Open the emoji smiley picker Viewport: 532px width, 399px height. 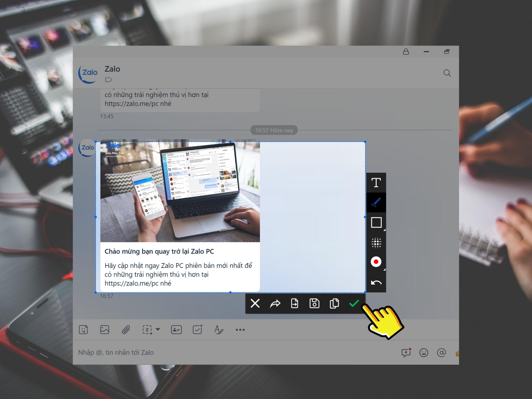(424, 353)
